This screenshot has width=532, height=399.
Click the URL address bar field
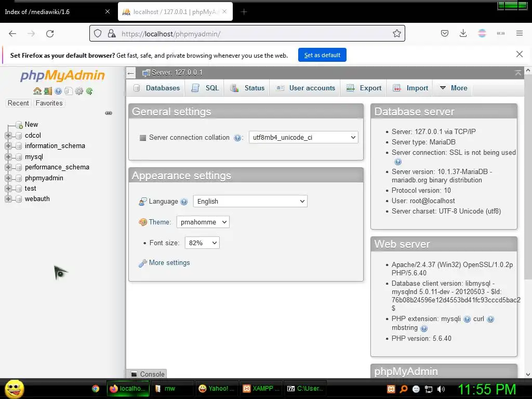point(247,33)
